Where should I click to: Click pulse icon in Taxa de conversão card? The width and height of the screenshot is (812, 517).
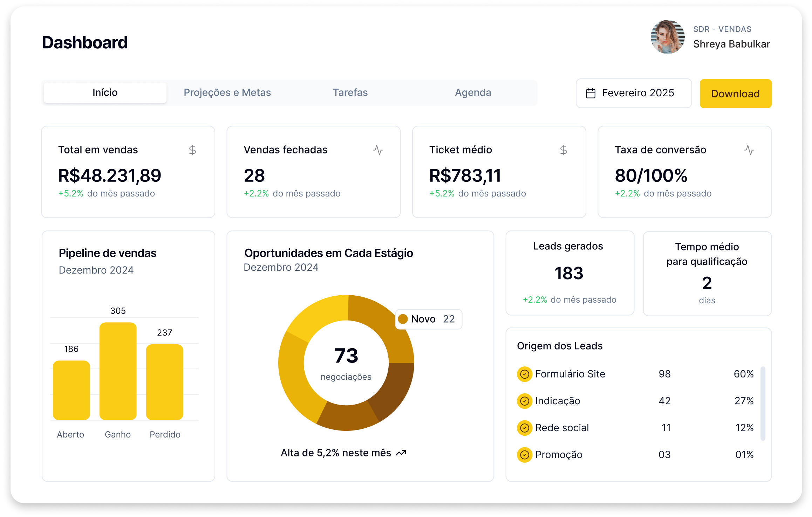coord(749,150)
